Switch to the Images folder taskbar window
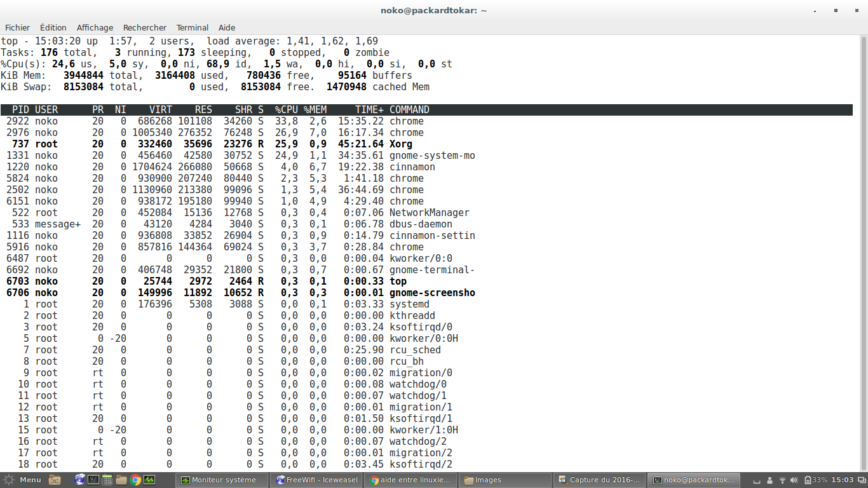The height and width of the screenshot is (488, 868). (x=505, y=480)
